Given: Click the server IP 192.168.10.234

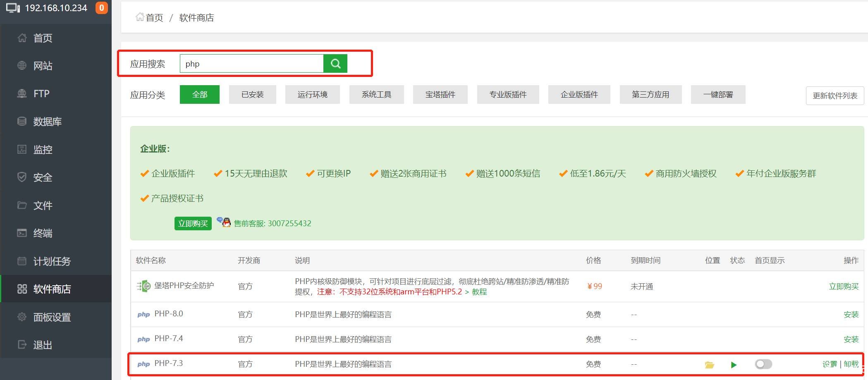Looking at the screenshot, I should (56, 8).
